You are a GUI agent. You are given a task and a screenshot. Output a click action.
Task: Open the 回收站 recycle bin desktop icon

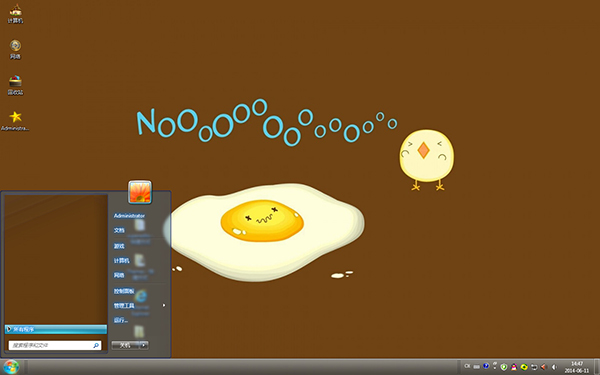15,85
